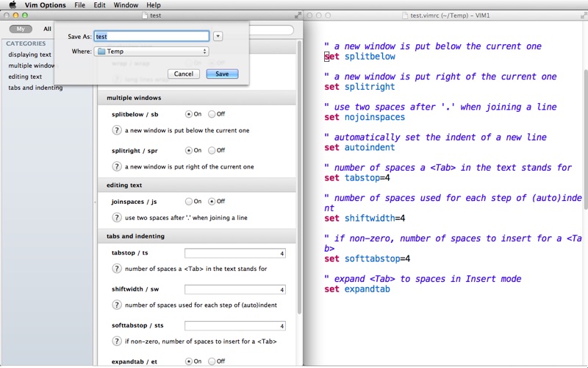The image size is (588, 368).
Task: Click the softtabstop value field
Action: tap(234, 326)
